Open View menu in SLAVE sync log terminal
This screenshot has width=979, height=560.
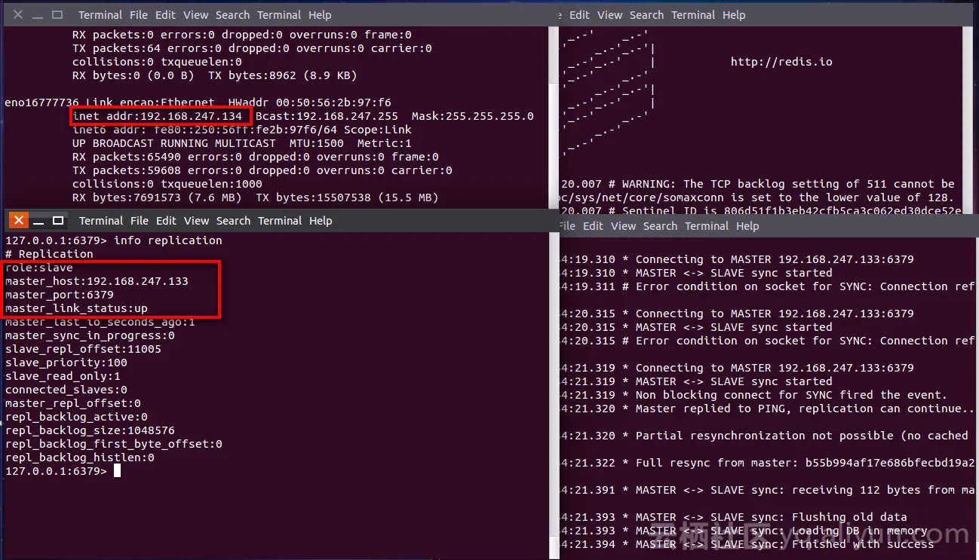[624, 226]
